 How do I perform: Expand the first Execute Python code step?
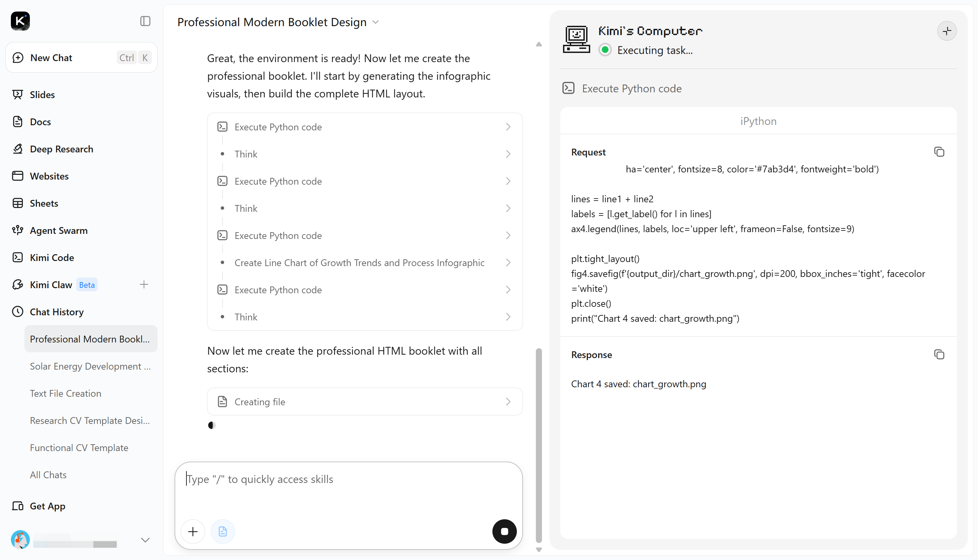point(365,127)
